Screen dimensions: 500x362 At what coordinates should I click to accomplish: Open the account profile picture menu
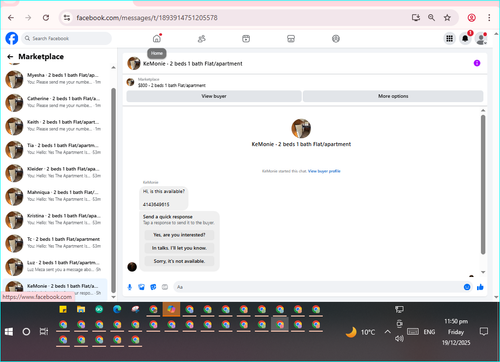coord(481,39)
